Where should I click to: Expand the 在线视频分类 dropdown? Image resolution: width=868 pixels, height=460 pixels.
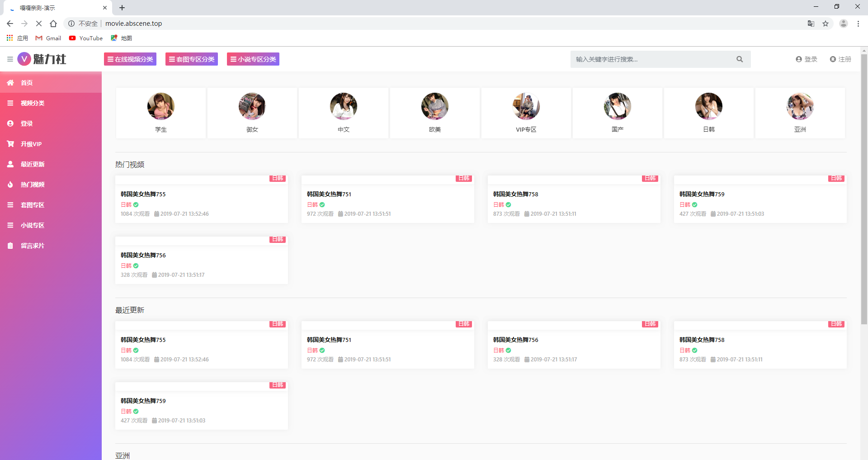pos(130,59)
